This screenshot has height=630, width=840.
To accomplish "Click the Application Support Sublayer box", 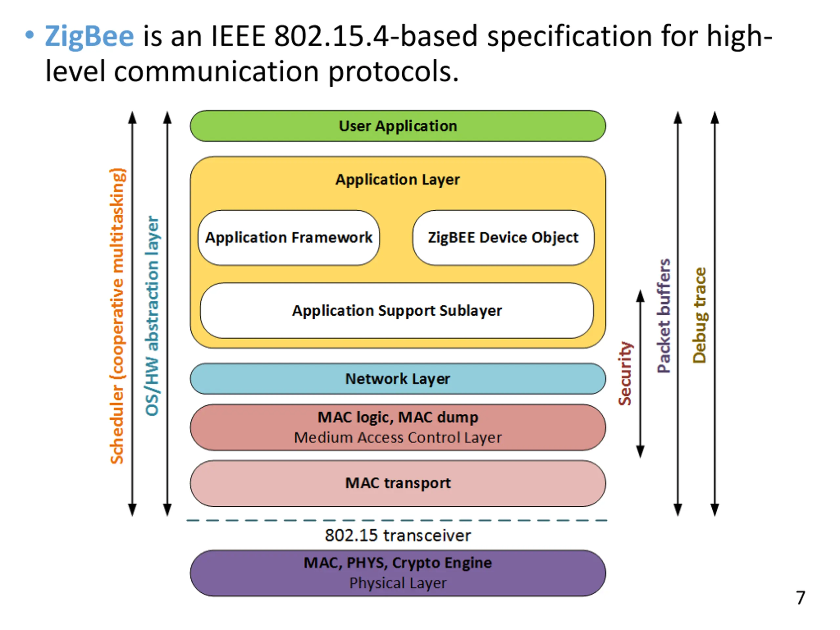I will 397,311.
